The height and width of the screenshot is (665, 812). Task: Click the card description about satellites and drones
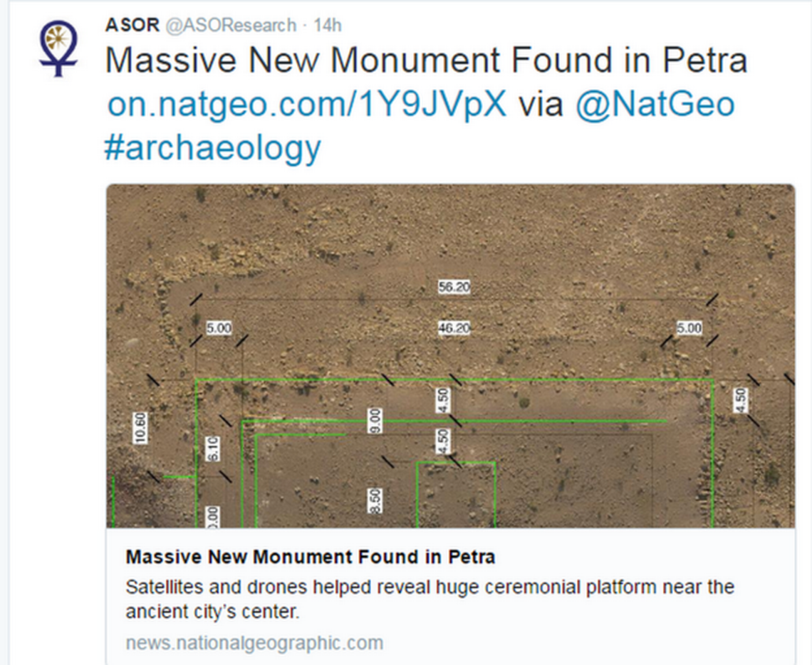(x=430, y=599)
